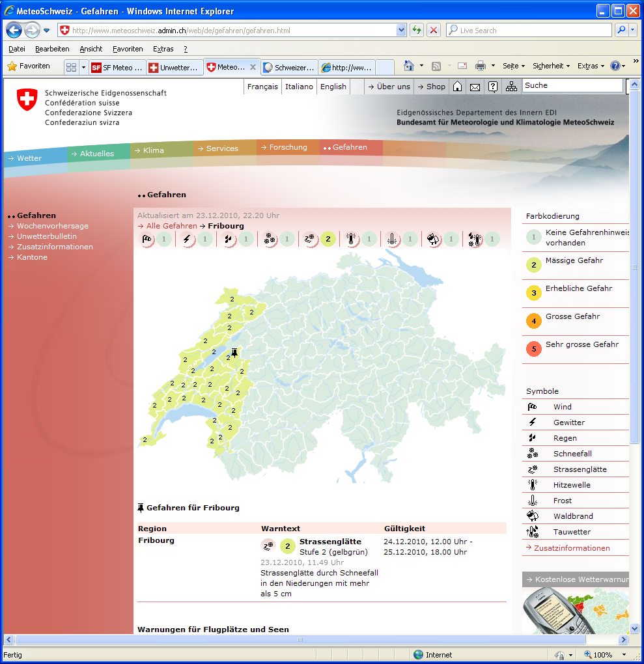Expand the Live Search provider dropdown
The width and height of the screenshot is (644, 664).
pos(632,30)
